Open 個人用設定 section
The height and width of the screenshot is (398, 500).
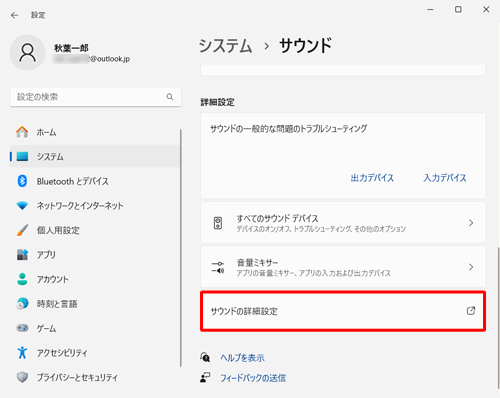[x=95, y=230]
